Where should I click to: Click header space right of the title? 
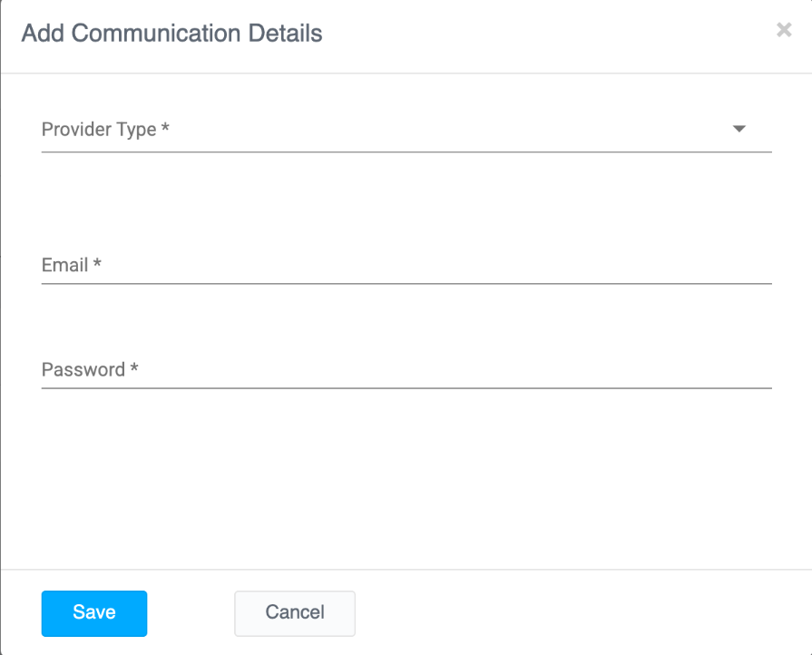(x=544, y=34)
